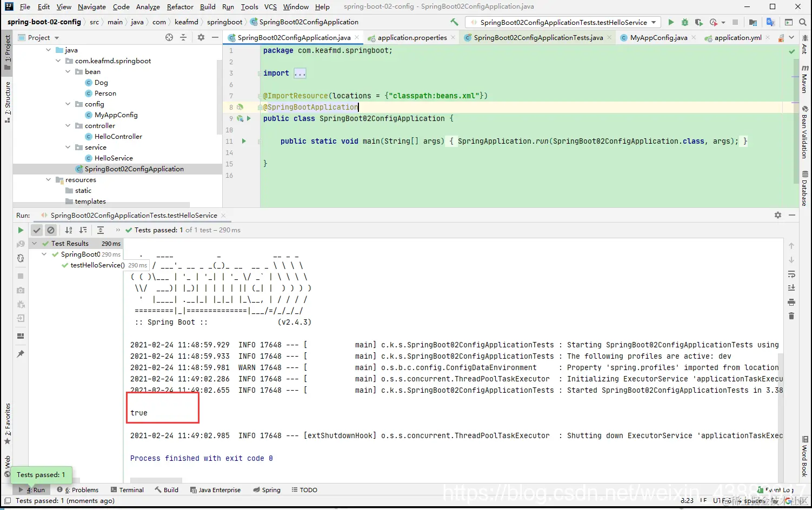The image size is (812, 510).
Task: Click the Debug bug icon in the toolbar
Action: point(685,22)
